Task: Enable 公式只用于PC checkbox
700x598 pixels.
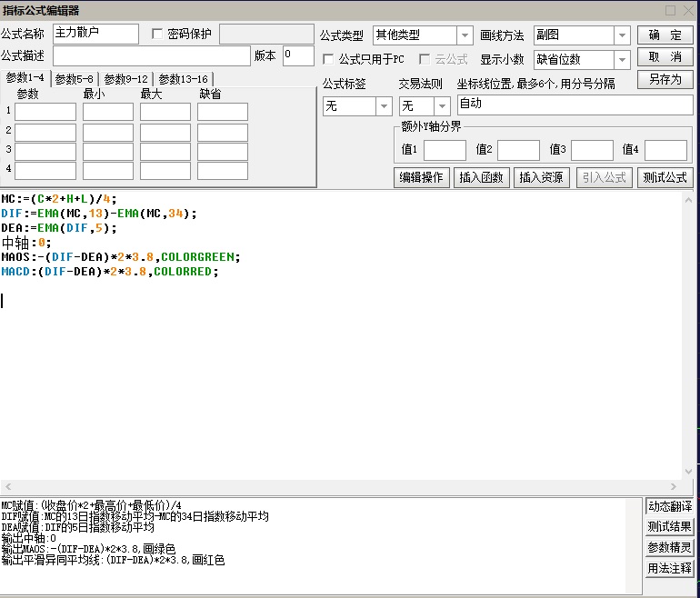Action: coord(329,59)
